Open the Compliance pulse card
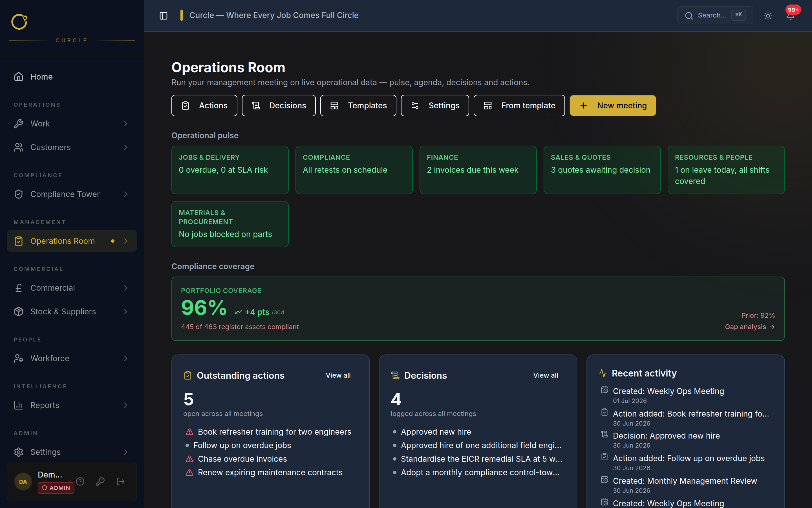 (x=354, y=170)
